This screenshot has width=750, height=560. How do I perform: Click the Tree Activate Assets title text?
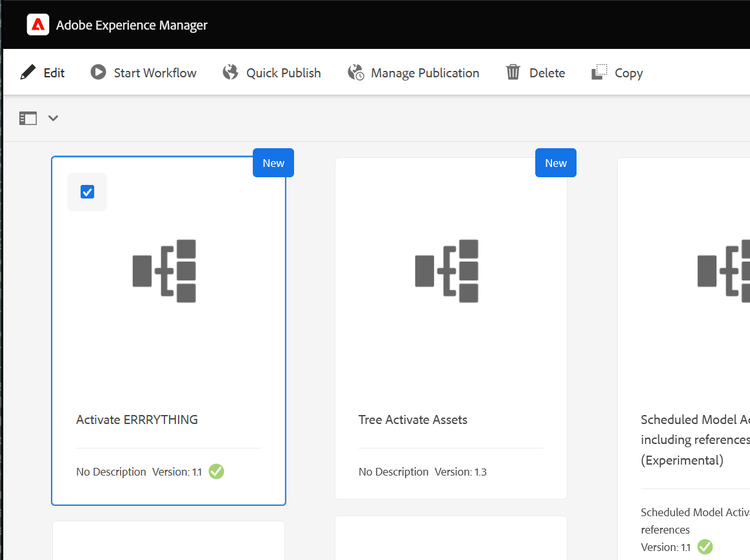pyautogui.click(x=413, y=420)
